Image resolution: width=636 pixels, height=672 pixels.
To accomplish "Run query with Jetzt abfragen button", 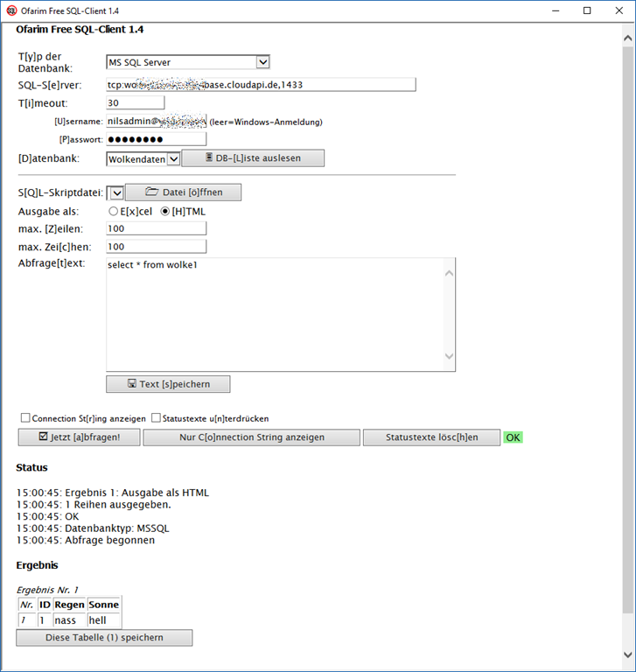I will [x=80, y=437].
